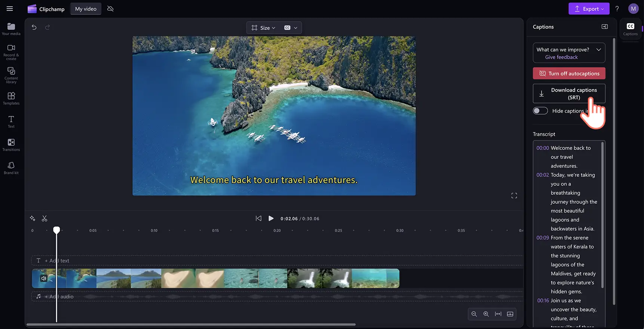The width and height of the screenshot is (644, 329).
Task: Redo the last action
Action: coord(47,27)
